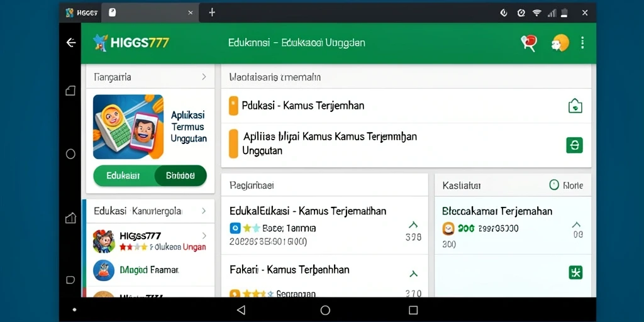
Task: Click the signal strength icon
Action: coord(552,13)
